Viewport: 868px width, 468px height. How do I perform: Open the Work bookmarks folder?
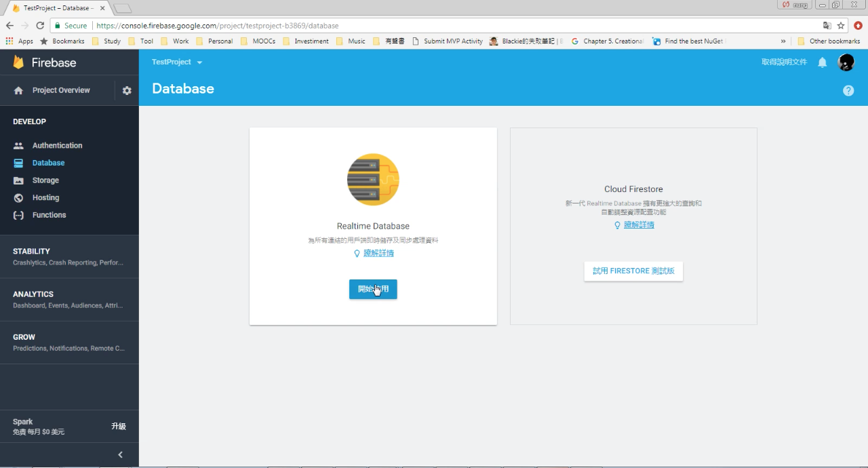174,41
